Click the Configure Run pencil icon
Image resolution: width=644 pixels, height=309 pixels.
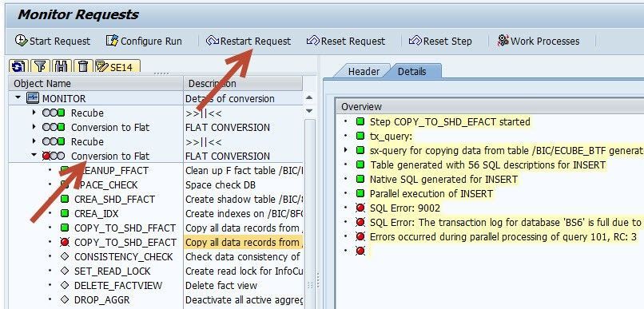pyautogui.click(x=112, y=40)
